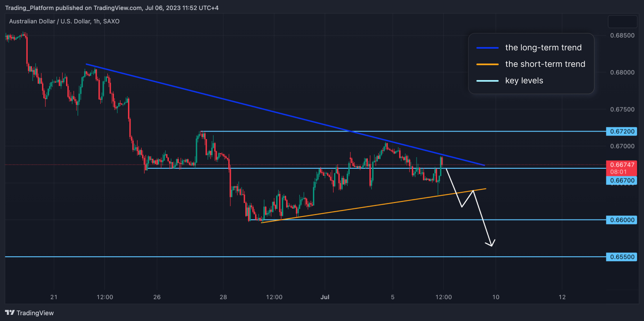Click the 0.66700 key level price label
The width and height of the screenshot is (644, 321).
click(621, 180)
